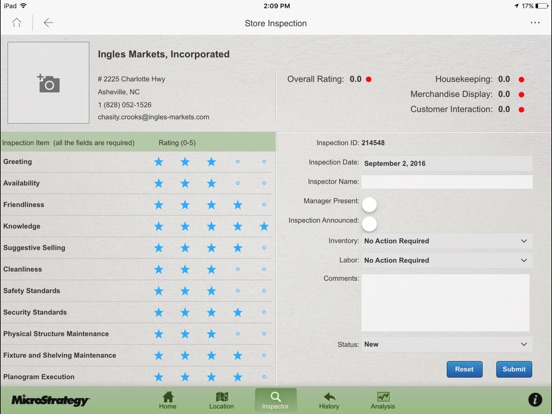Set Greeting rating to fifth star
Image resolution: width=552 pixels, height=414 pixels.
264,162
